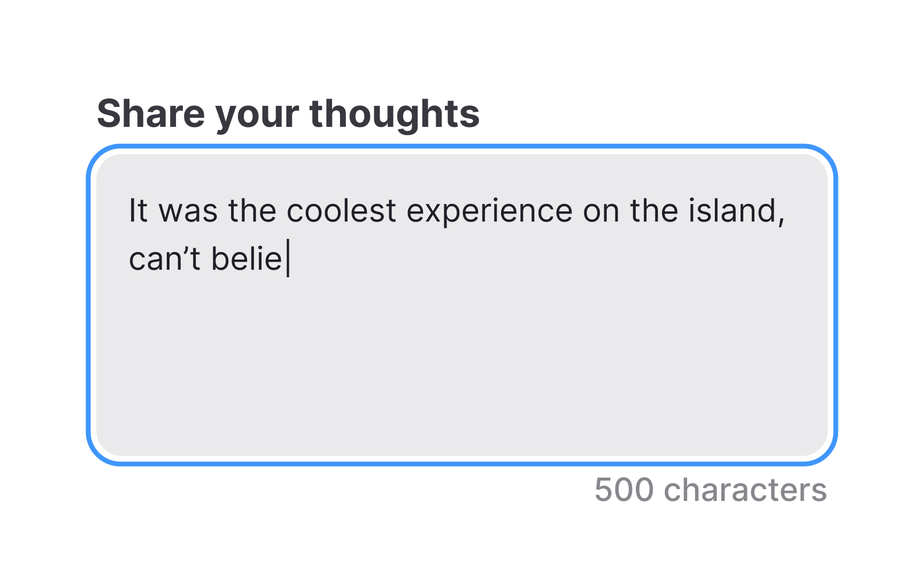Click the word 'on' in first line

[x=601, y=211]
